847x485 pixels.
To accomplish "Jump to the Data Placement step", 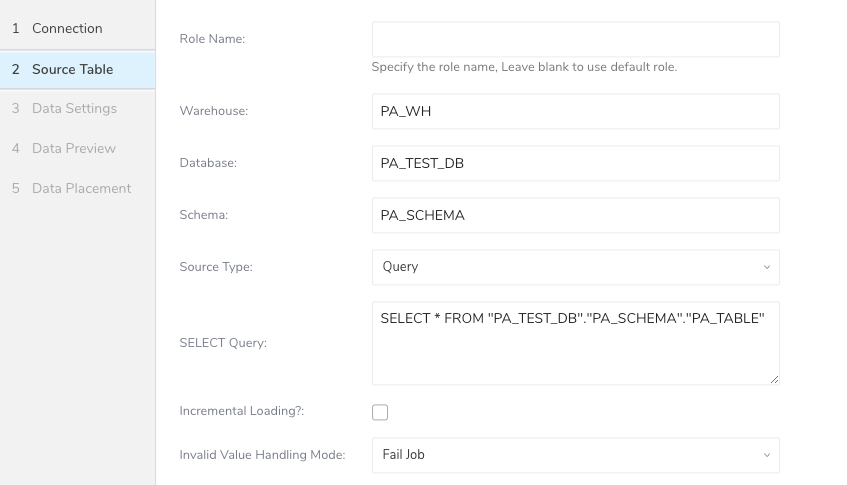I will tap(81, 188).
